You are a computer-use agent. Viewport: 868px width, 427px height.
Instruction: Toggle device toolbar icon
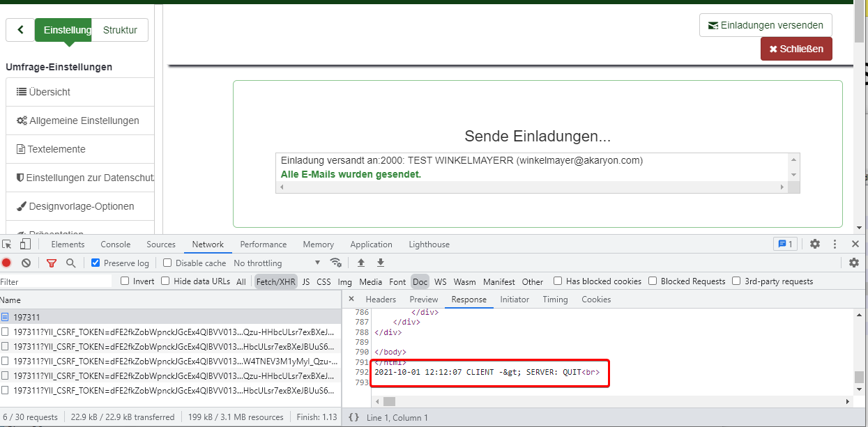[25, 244]
